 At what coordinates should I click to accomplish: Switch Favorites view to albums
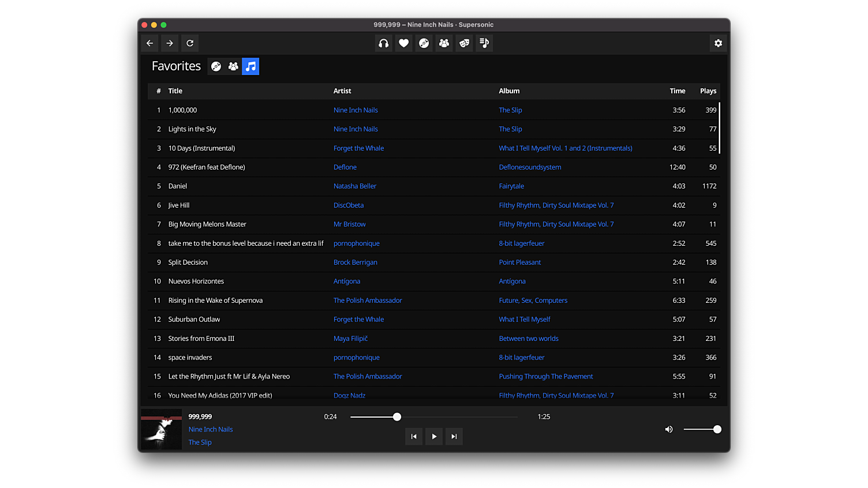point(216,66)
